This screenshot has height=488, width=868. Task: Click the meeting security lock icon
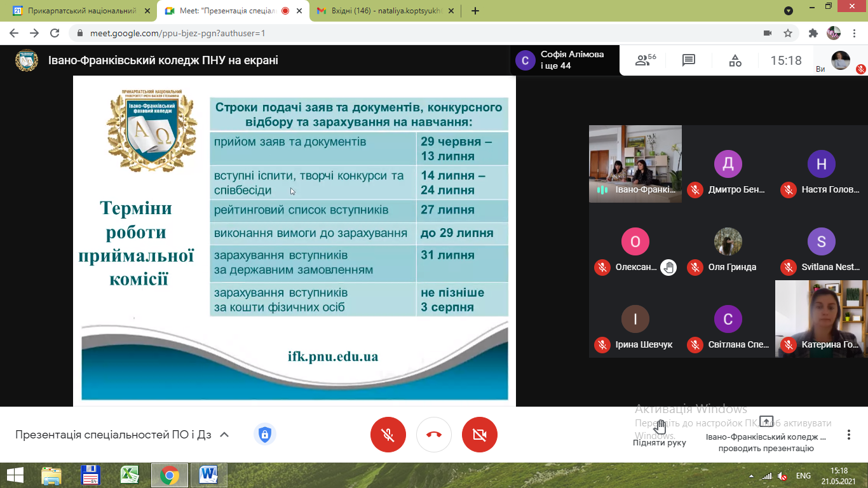(x=264, y=435)
